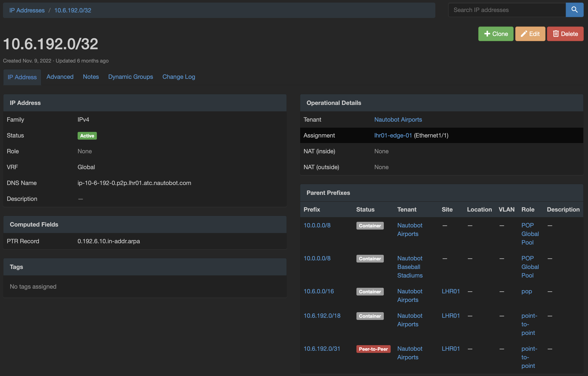The height and width of the screenshot is (376, 588).
Task: Click the green Active status badge
Action: (x=87, y=136)
